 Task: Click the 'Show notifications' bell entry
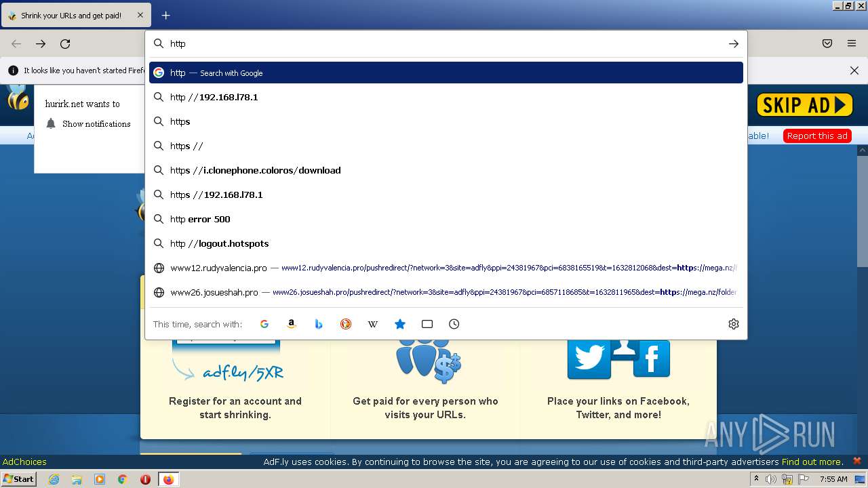pos(89,124)
